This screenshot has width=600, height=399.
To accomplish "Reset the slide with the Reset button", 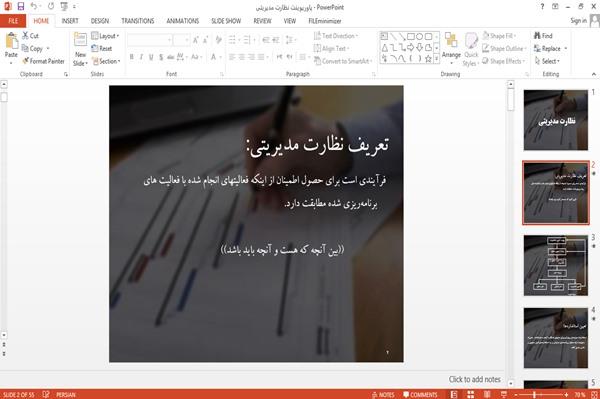I will pyautogui.click(x=102, y=48).
